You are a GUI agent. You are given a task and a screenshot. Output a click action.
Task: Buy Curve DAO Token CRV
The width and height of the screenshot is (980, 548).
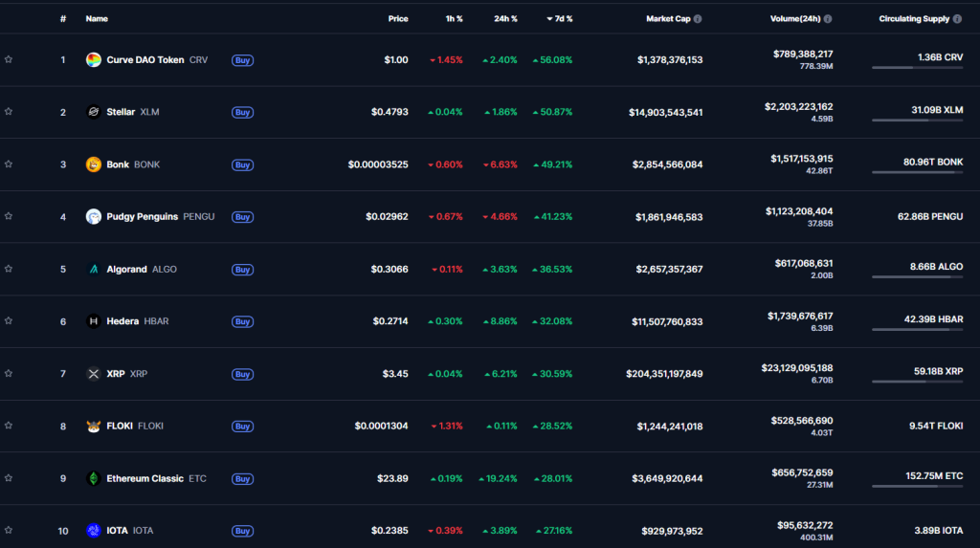pyautogui.click(x=242, y=60)
